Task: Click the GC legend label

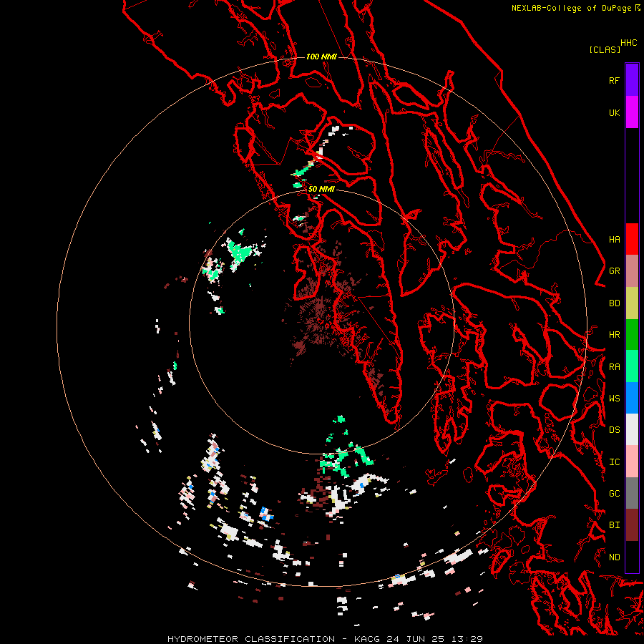Action: pos(614,494)
